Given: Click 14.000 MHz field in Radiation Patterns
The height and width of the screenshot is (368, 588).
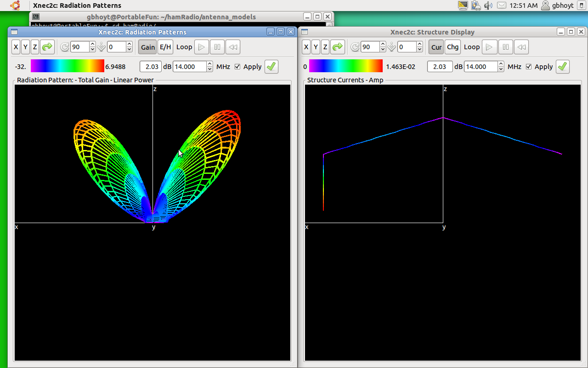Looking at the screenshot, I should [189, 67].
